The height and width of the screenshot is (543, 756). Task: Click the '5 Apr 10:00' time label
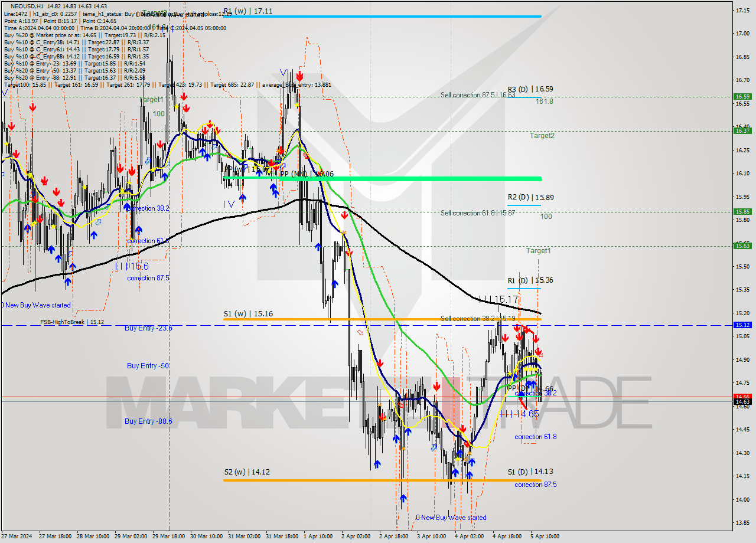point(545,537)
